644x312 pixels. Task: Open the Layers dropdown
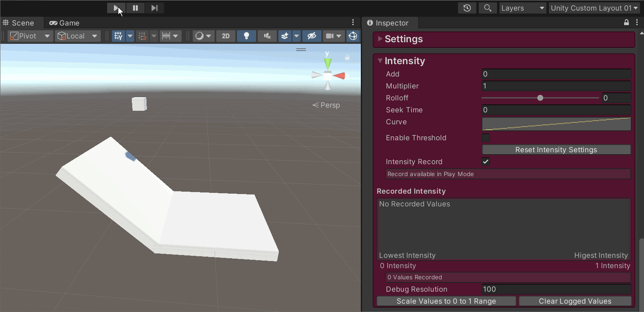click(x=523, y=8)
